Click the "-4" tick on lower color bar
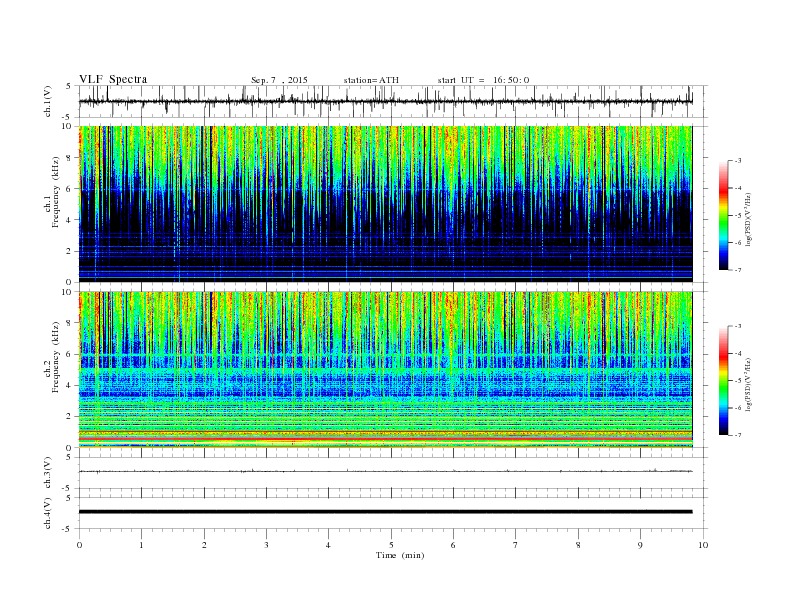This screenshot has height=612, width=792. tap(737, 353)
